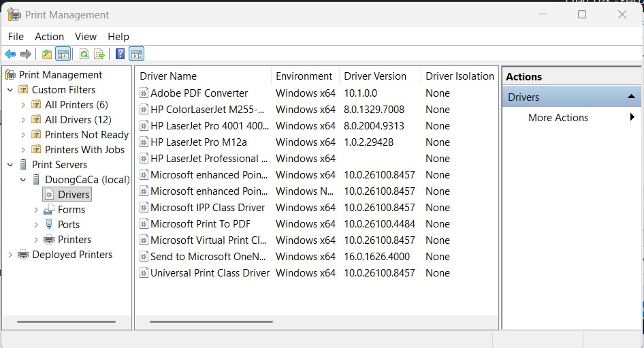The image size is (644, 348).
Task: Click the Microsoft Print To PDF icon
Action: [144, 224]
